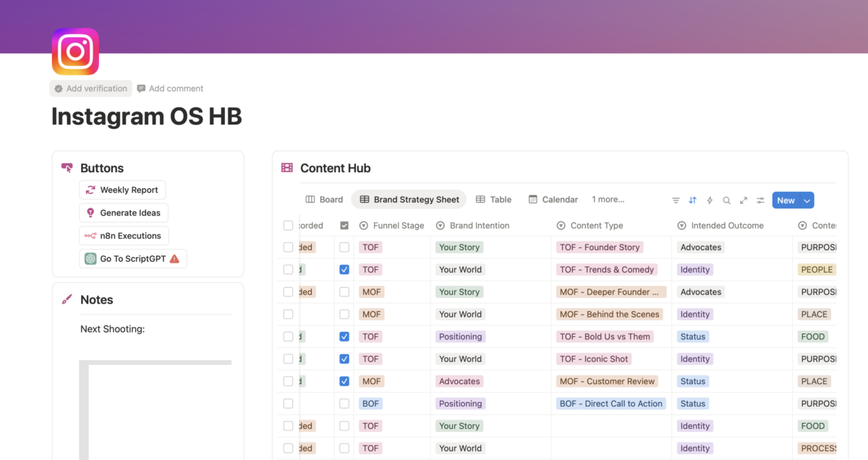Click the Content Hub film icon
The image size is (868, 460).
(287, 168)
